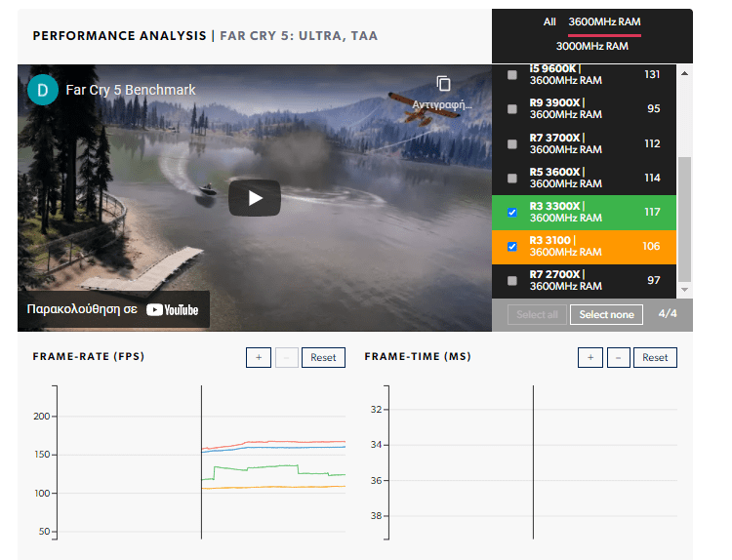Open the Far Cry 5 Benchmark video title
The image size is (732, 560).
(131, 90)
